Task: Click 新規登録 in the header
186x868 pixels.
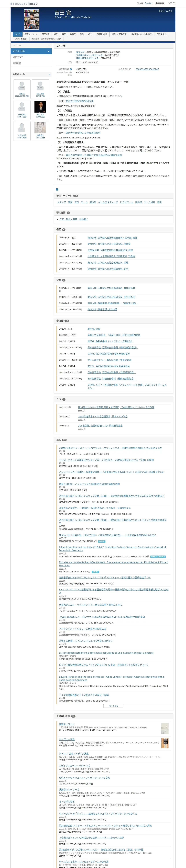Action: (160, 3)
